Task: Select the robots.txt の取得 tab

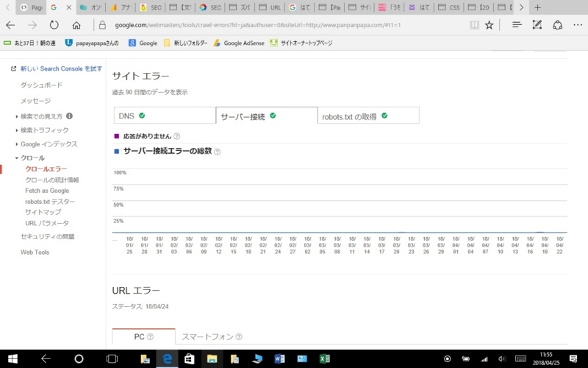Action: (368, 116)
